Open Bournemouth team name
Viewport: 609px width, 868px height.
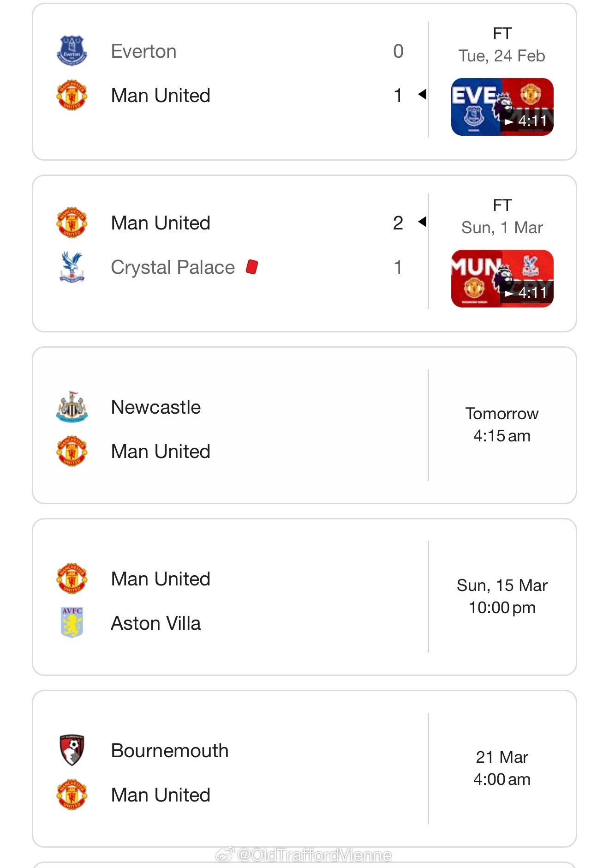click(x=170, y=751)
